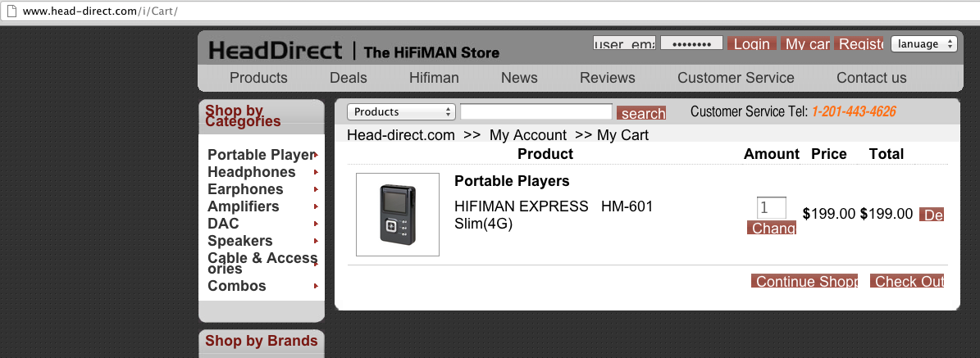Open HIFIMAN EXPRESS HM-601 Slim product link
This screenshot has height=358, width=980.
click(554, 215)
